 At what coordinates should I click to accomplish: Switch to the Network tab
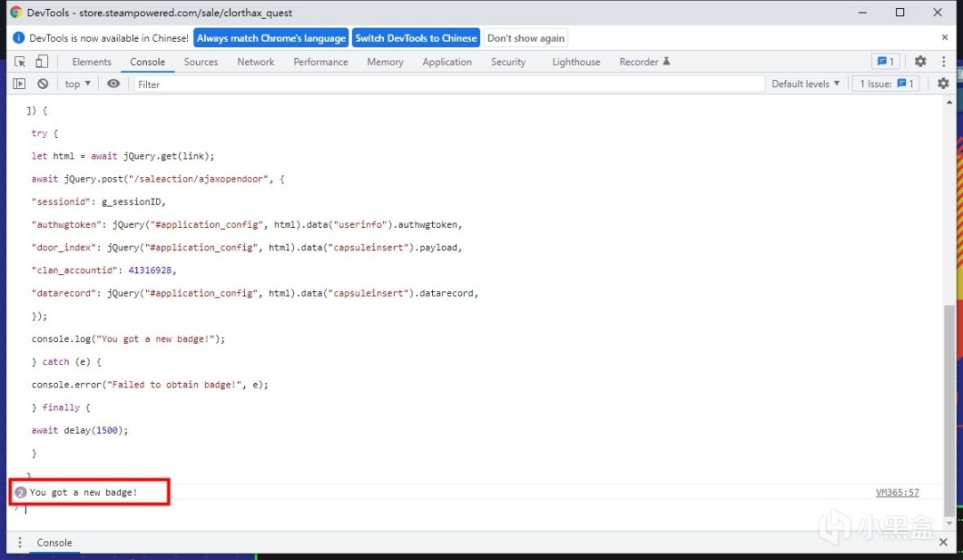point(255,62)
